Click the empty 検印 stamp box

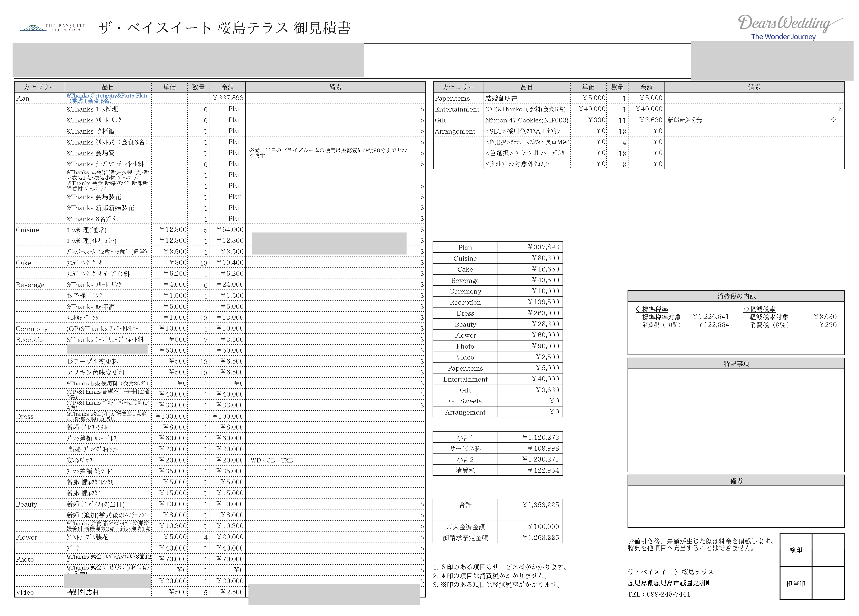(x=828, y=550)
